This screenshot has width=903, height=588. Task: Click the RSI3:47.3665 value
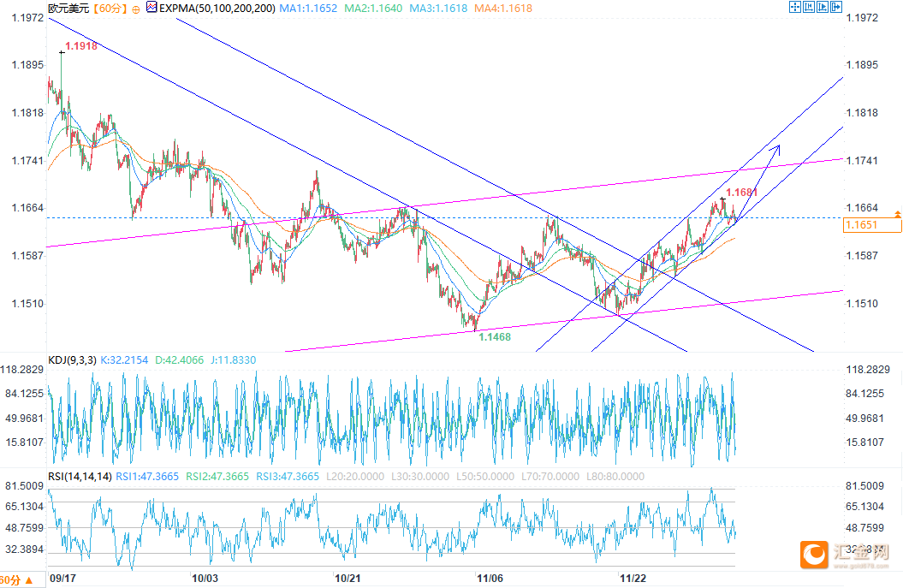[x=288, y=476]
